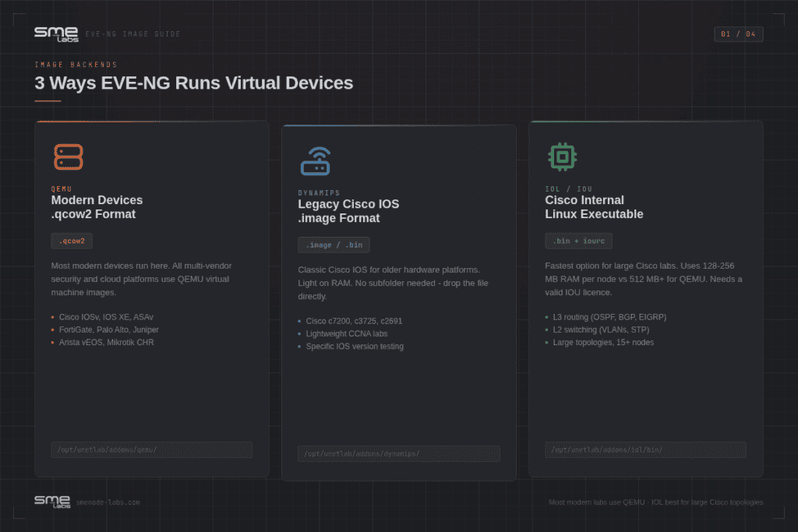Click the SME Labs logo in the footer
This screenshot has height=532, width=798.
(x=52, y=502)
